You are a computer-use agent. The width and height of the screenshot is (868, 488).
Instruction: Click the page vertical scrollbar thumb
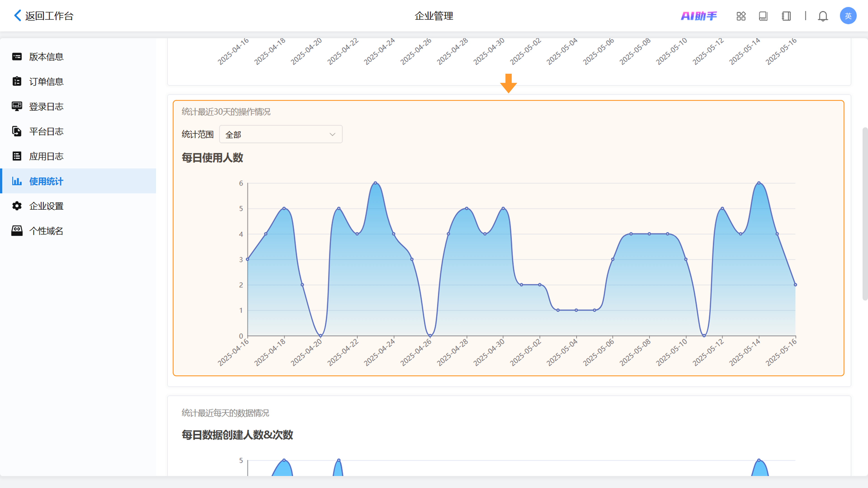(x=865, y=214)
